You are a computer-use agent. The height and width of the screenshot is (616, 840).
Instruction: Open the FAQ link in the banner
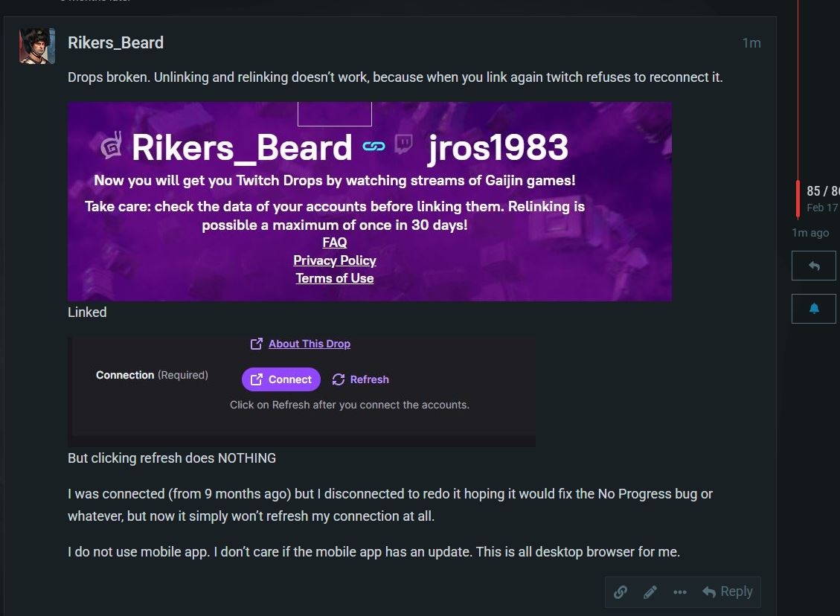(335, 242)
